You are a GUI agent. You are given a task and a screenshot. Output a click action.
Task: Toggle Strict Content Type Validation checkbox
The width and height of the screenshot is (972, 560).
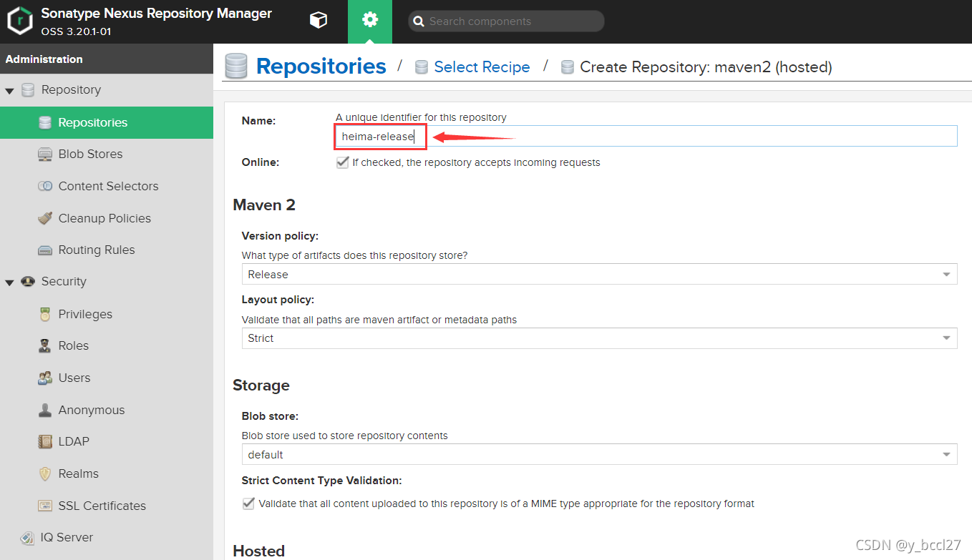coord(248,503)
